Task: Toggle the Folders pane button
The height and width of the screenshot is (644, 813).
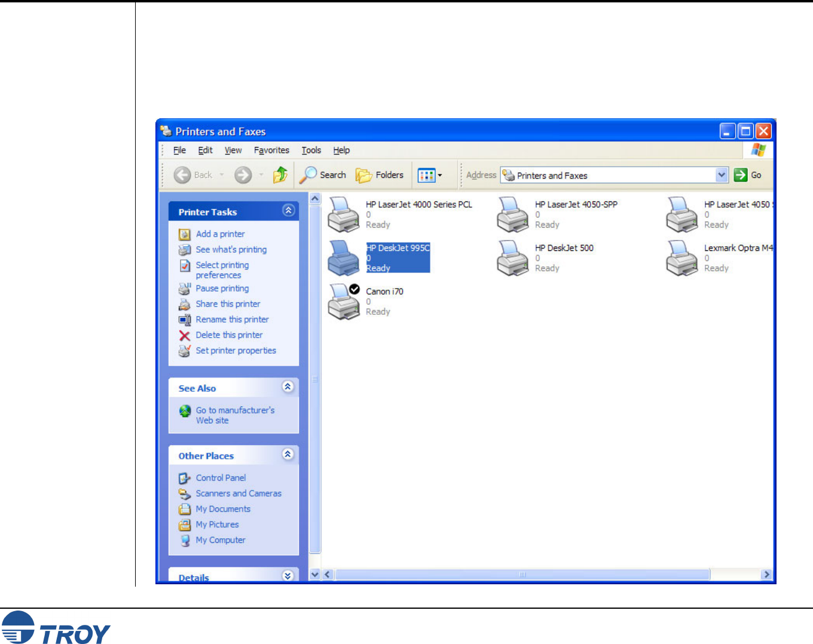Action: pos(380,175)
